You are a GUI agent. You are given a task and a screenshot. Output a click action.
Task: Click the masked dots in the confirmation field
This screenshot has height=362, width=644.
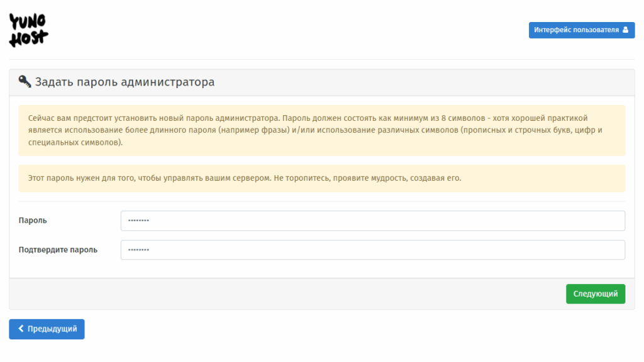pos(138,250)
